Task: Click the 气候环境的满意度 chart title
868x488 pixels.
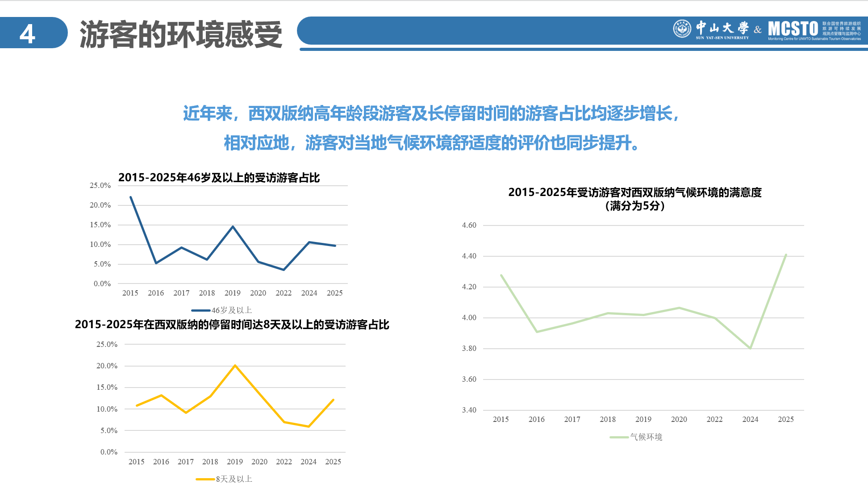Action: [x=634, y=192]
